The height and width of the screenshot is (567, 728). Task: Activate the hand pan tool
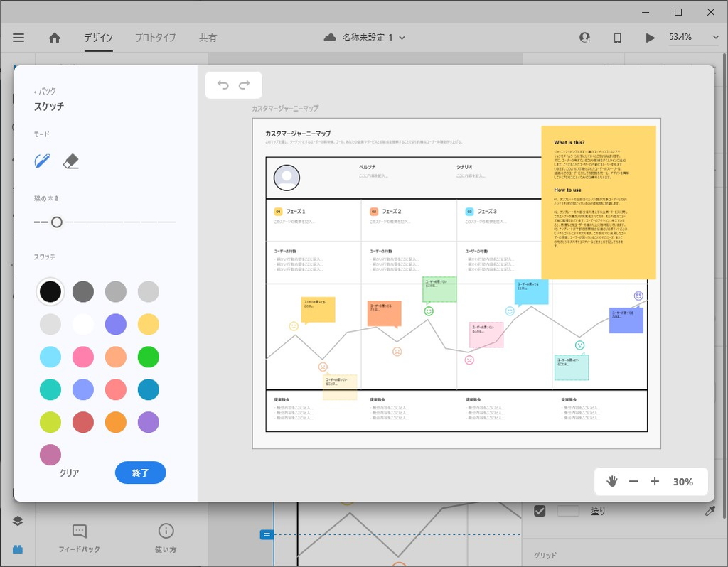pyautogui.click(x=612, y=481)
